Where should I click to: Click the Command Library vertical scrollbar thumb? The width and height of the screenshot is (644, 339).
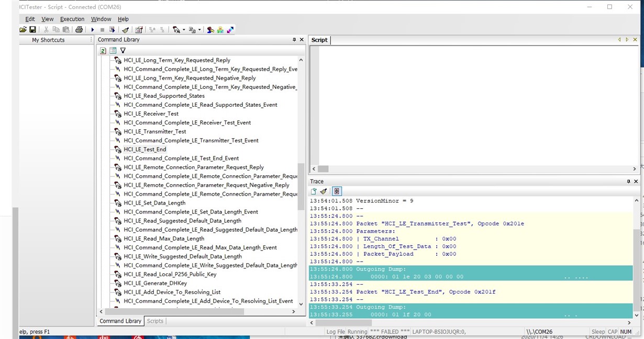click(301, 186)
